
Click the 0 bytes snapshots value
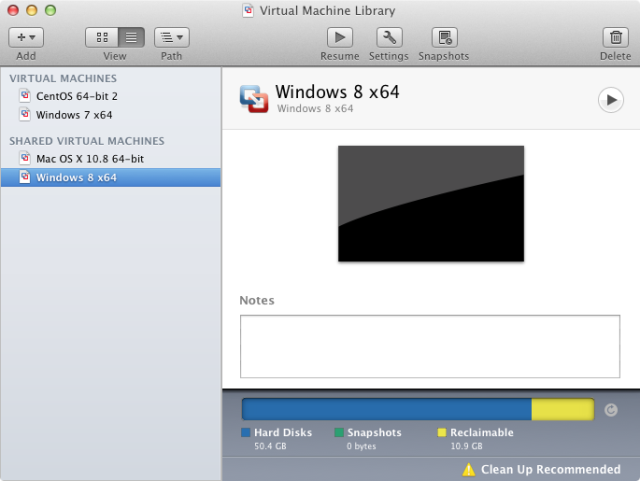click(x=361, y=446)
